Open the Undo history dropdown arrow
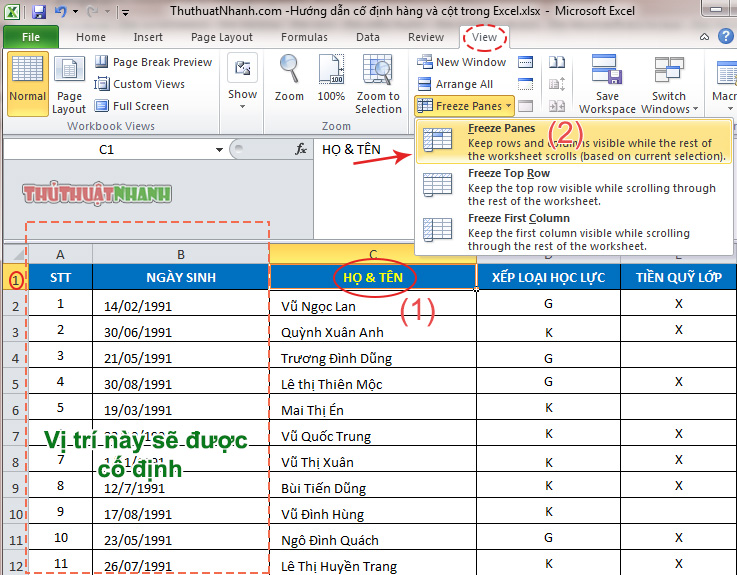Viewport: 737px width, 575px height. [75, 11]
